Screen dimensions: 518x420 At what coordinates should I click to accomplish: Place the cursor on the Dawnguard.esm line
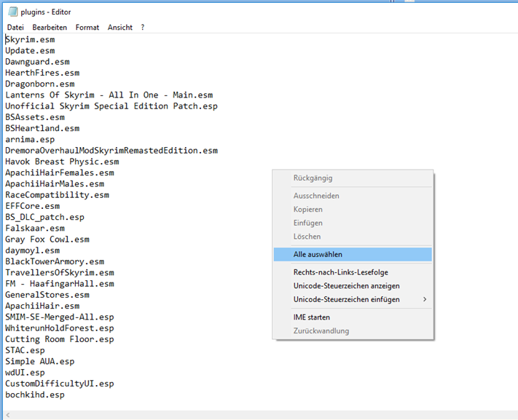pyautogui.click(x=38, y=62)
